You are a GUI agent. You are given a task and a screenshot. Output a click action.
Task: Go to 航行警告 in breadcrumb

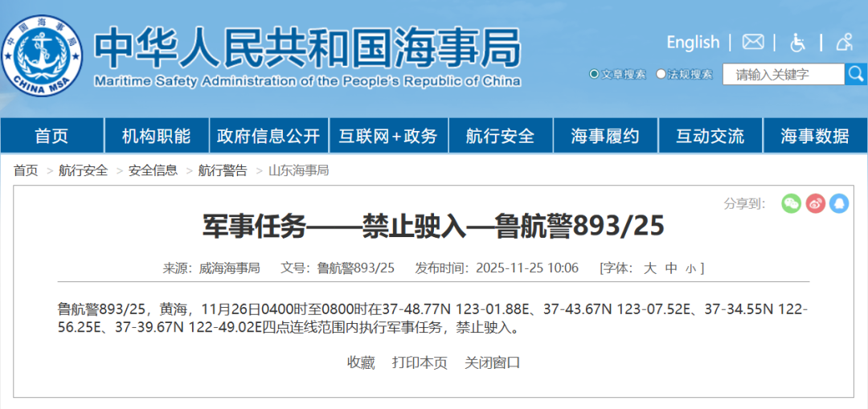pyautogui.click(x=223, y=170)
